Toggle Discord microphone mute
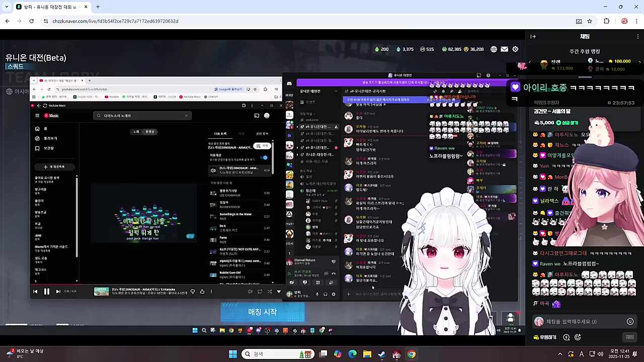The height and width of the screenshot is (362, 644). coord(317,294)
